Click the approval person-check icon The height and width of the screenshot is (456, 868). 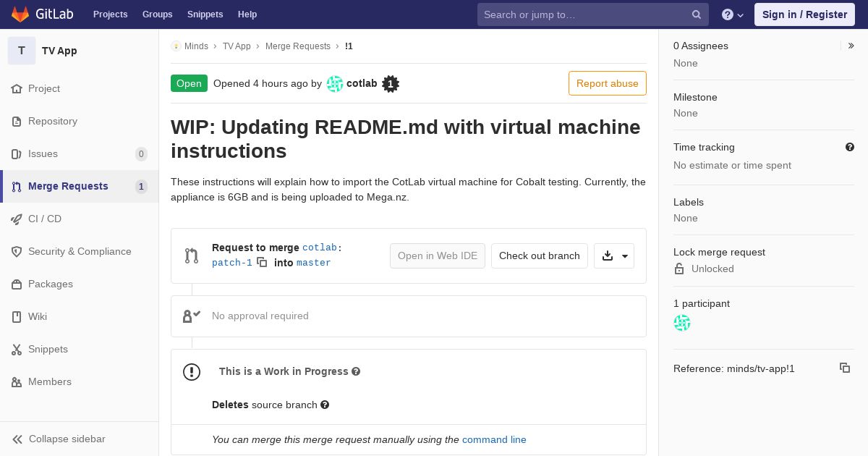click(x=192, y=316)
